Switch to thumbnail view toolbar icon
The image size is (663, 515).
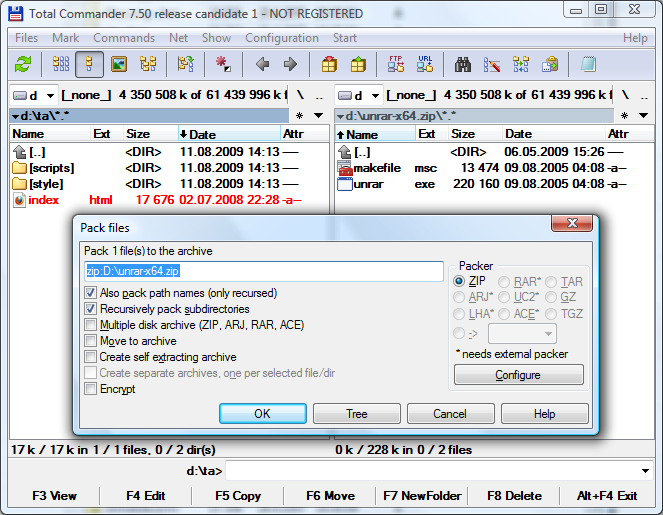[119, 65]
